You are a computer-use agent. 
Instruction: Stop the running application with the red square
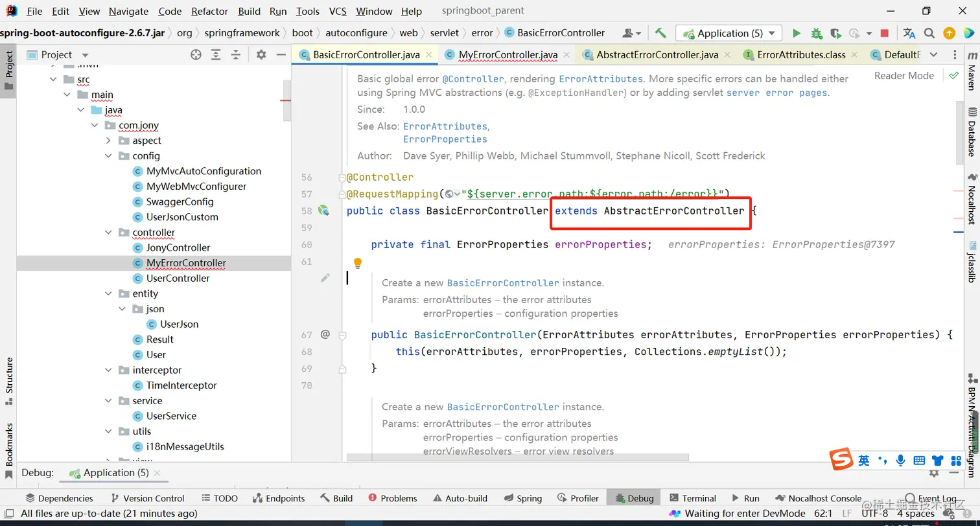[885, 33]
